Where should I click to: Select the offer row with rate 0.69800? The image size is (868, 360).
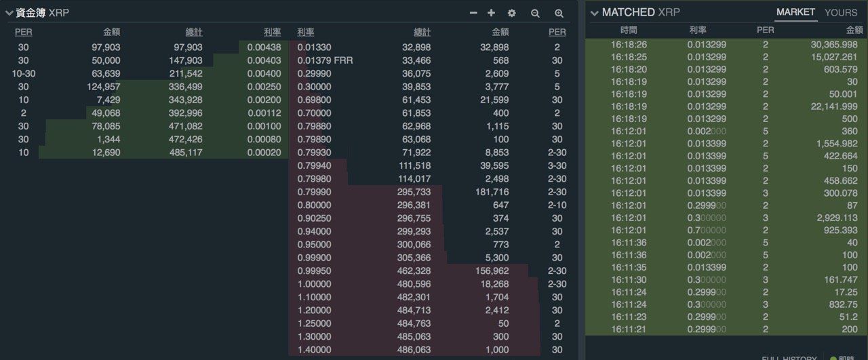pyautogui.click(x=433, y=100)
